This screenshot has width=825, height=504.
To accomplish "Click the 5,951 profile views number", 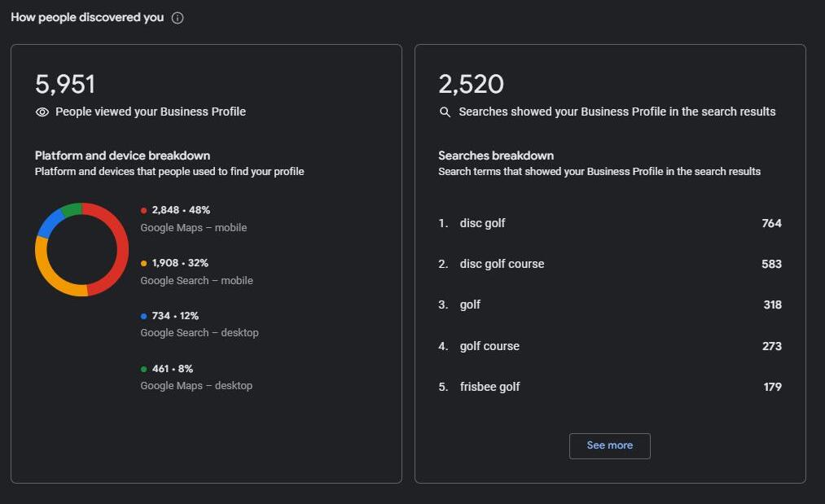I will click(65, 85).
